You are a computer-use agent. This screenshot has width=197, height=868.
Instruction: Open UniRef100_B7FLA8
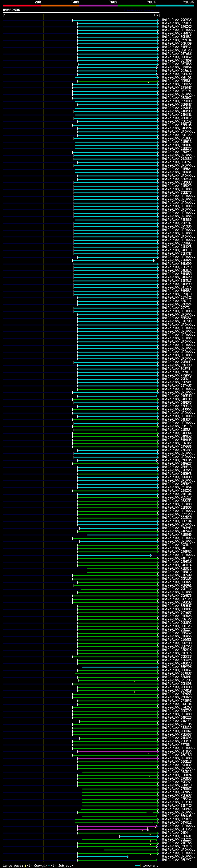[177, 125]
